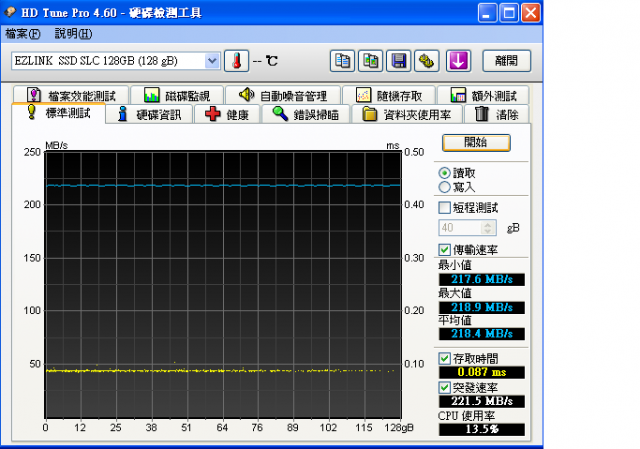Click the purple down-arrow toolbar icon
Image resolution: width=640 pixels, height=449 pixels.
(458, 61)
